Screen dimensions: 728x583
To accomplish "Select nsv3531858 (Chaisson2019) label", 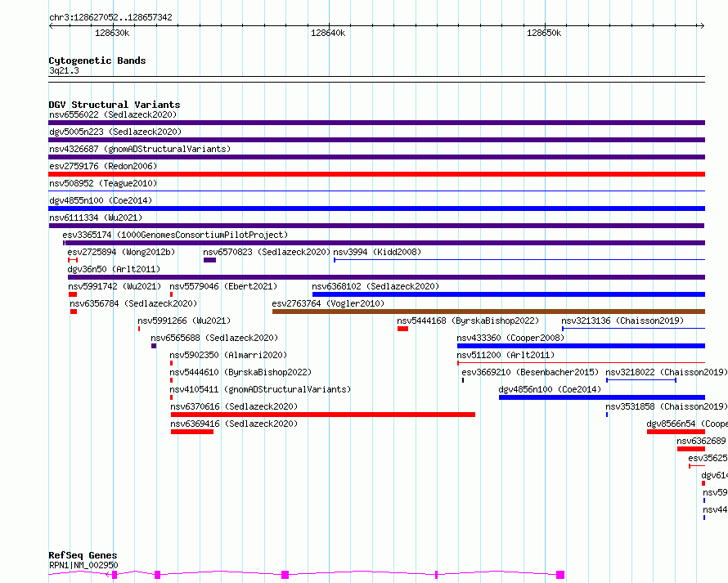I will (667, 406).
